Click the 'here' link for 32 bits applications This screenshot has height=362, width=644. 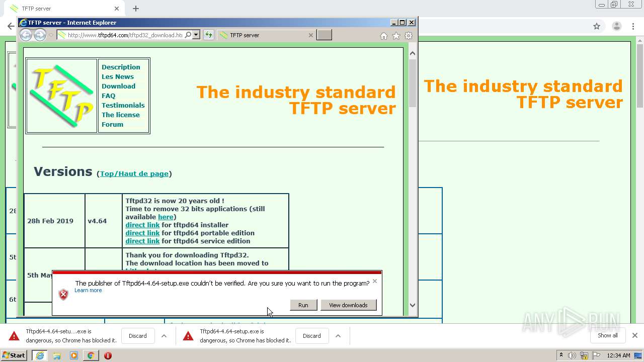[x=166, y=217]
